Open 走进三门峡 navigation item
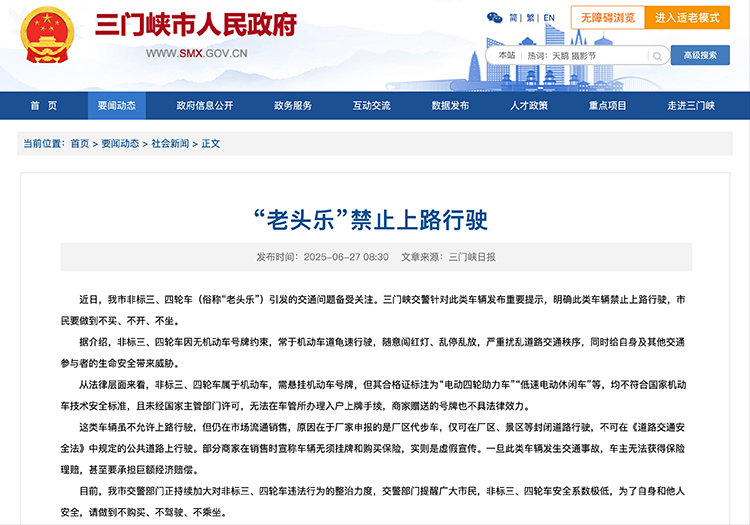This screenshot has width=750, height=525. (691, 106)
